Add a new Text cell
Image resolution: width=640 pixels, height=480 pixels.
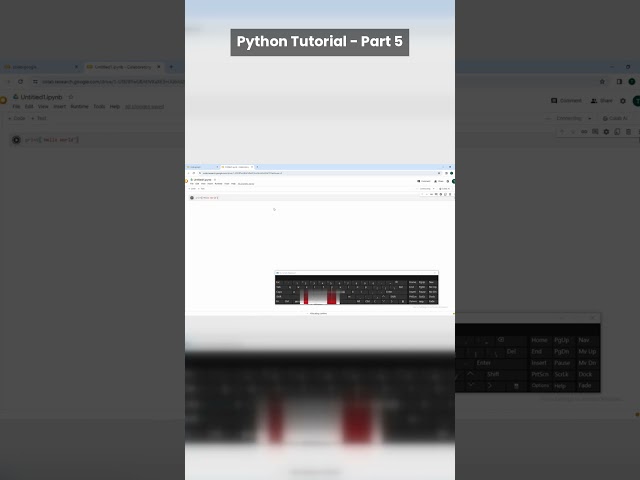click(x=39, y=118)
